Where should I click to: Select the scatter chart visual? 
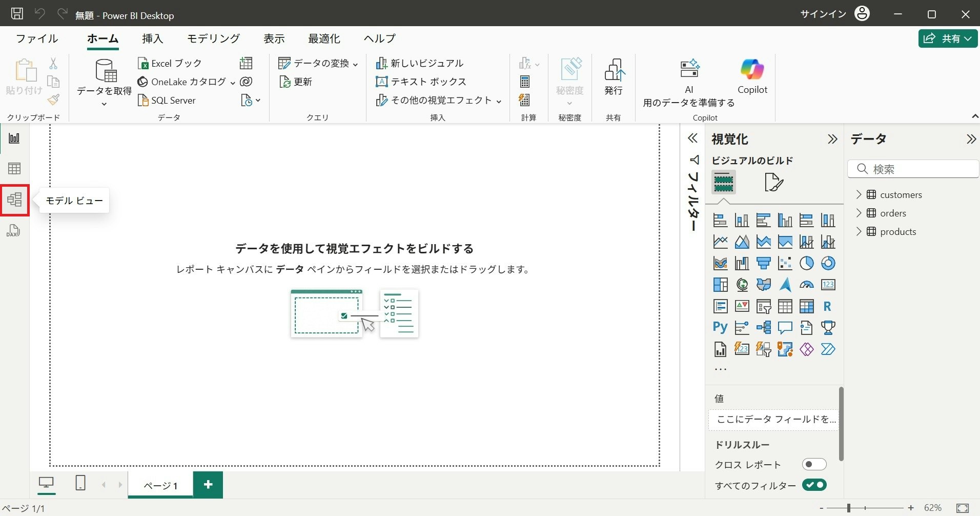(785, 263)
